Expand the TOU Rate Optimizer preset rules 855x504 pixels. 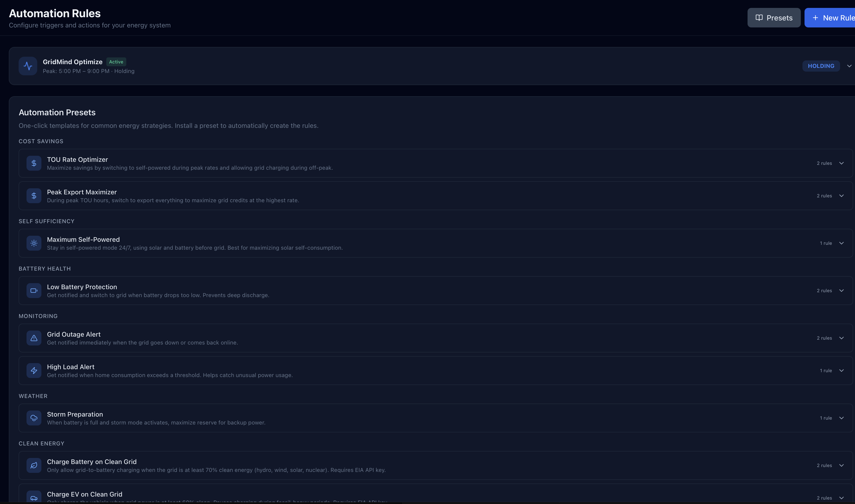click(x=842, y=163)
